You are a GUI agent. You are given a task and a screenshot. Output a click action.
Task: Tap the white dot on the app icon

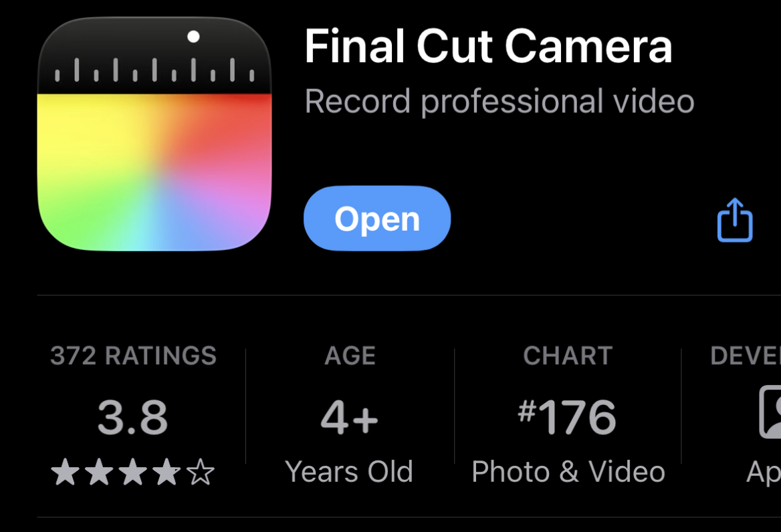coord(193,36)
